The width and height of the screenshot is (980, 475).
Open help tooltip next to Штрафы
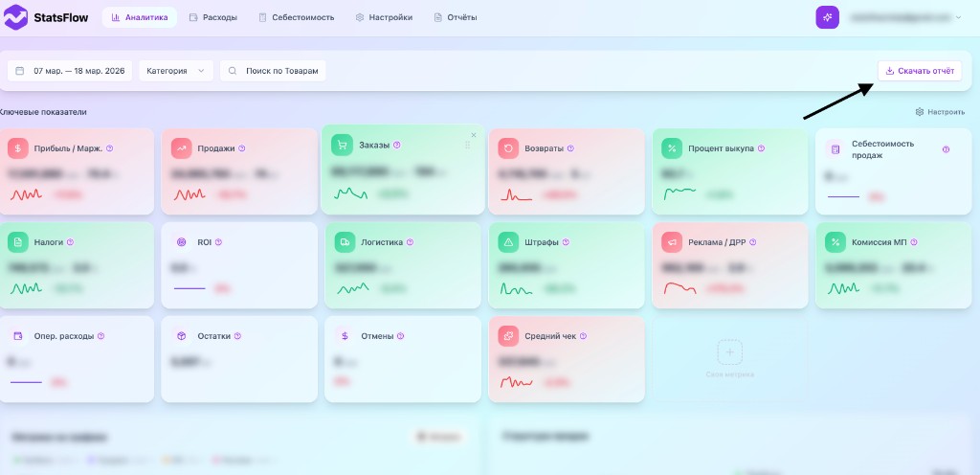[566, 242]
